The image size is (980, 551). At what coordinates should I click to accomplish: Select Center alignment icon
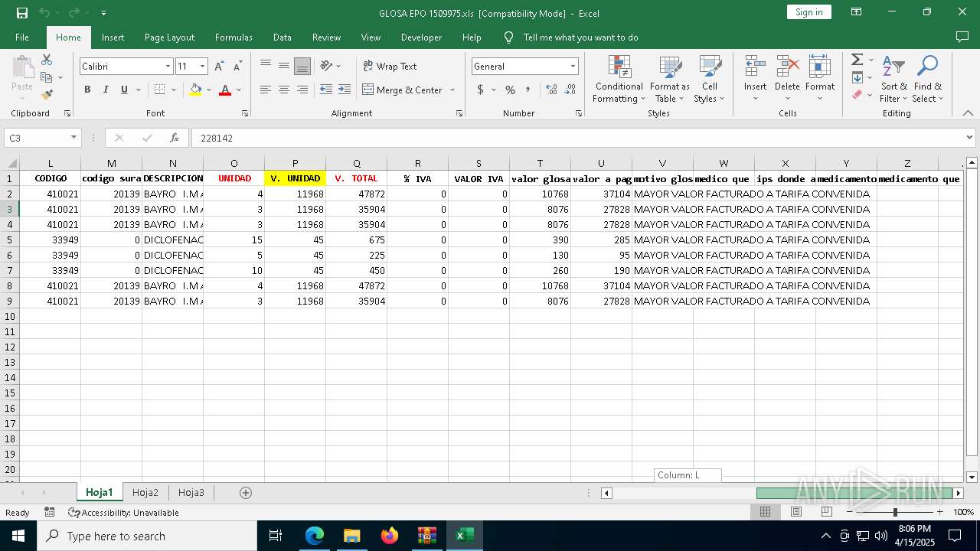(x=284, y=90)
